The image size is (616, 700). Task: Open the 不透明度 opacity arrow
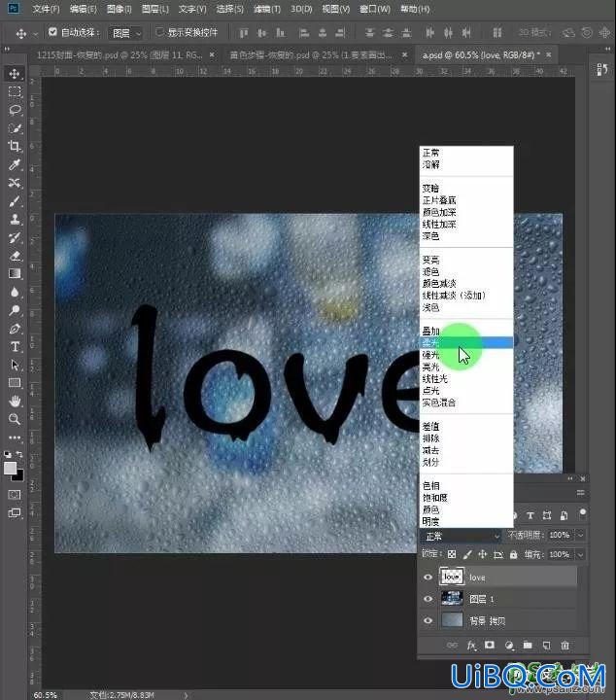tap(581, 535)
